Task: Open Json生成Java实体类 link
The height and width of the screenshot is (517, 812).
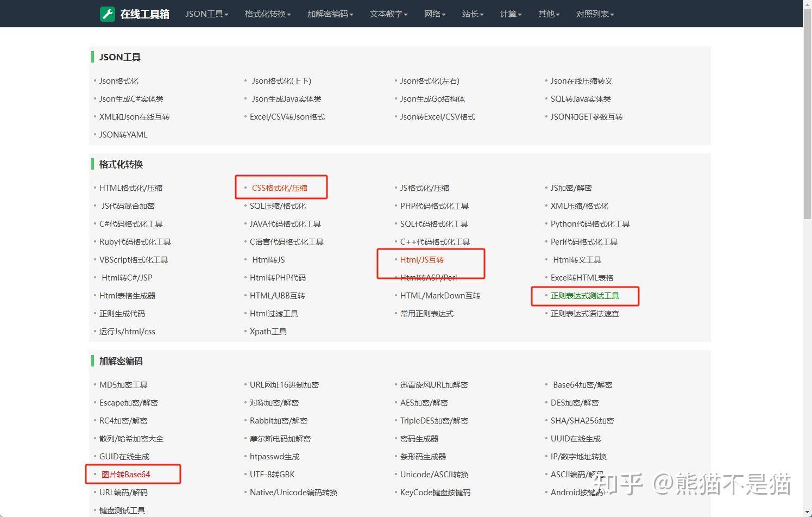Action: (x=287, y=99)
